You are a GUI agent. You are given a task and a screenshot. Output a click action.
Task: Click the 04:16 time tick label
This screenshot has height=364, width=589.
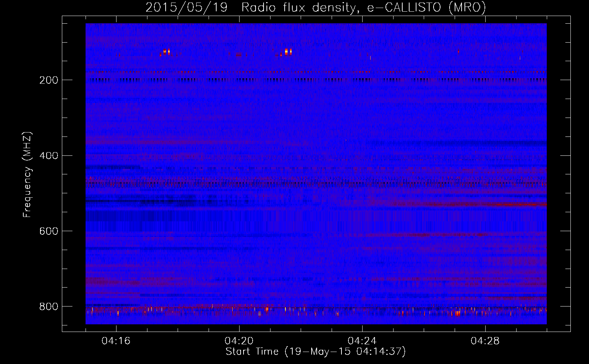(116, 341)
